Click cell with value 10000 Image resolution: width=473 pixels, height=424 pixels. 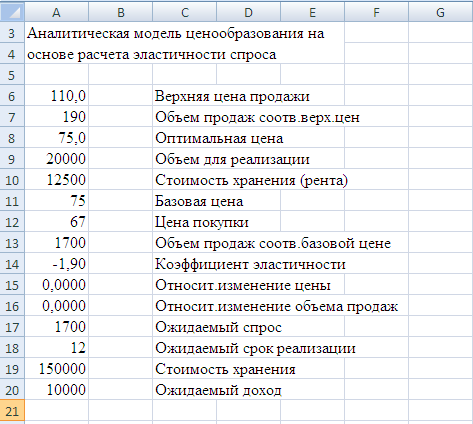pos(56,390)
